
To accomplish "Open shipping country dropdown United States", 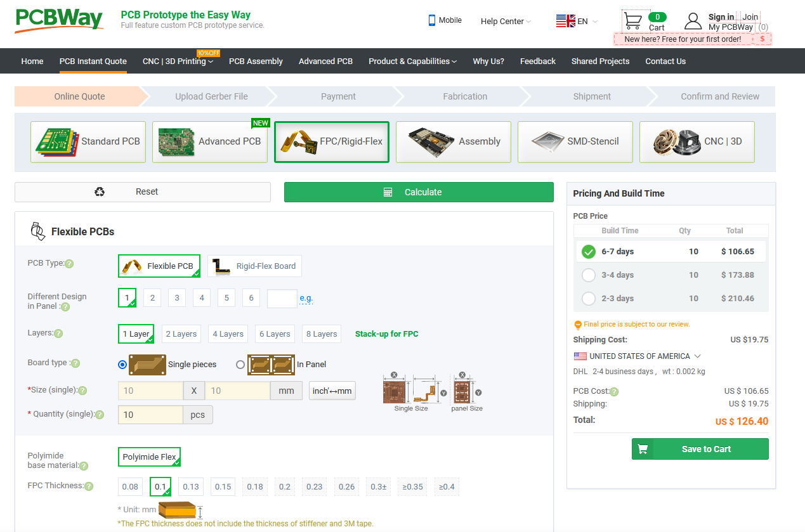I will (637, 356).
